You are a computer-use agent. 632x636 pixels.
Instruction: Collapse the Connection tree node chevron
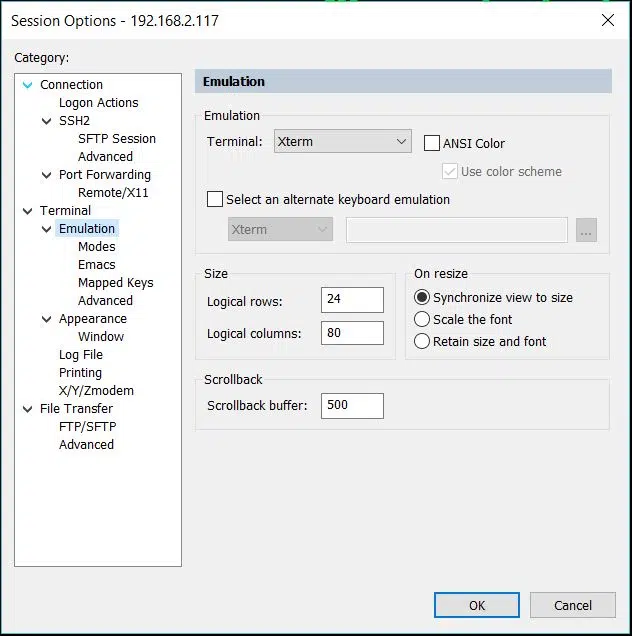click(x=28, y=85)
